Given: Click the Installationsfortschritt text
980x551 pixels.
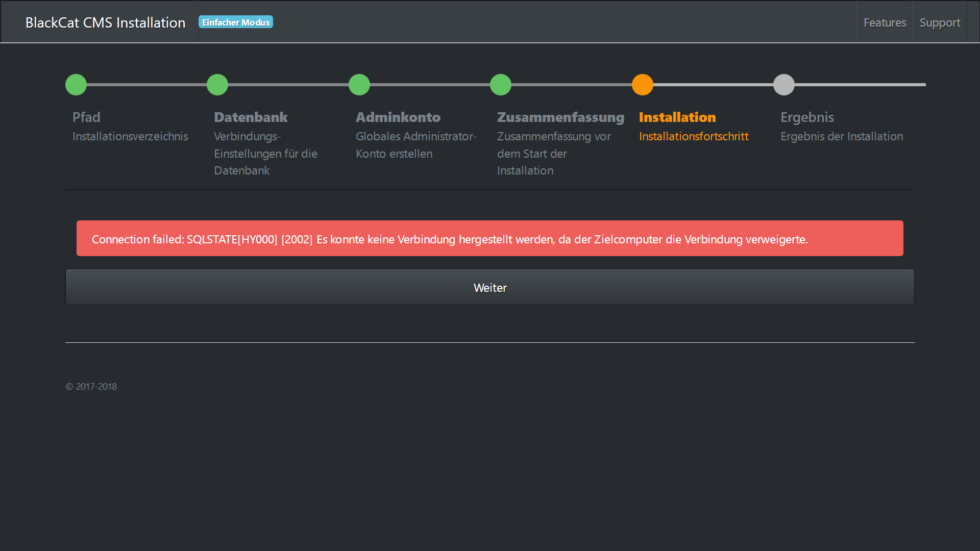Looking at the screenshot, I should 694,136.
